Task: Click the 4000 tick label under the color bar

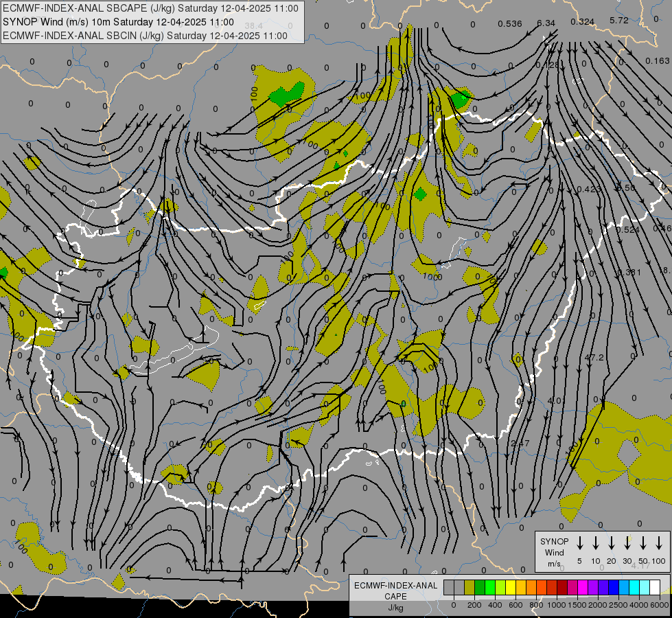Action: click(x=639, y=605)
